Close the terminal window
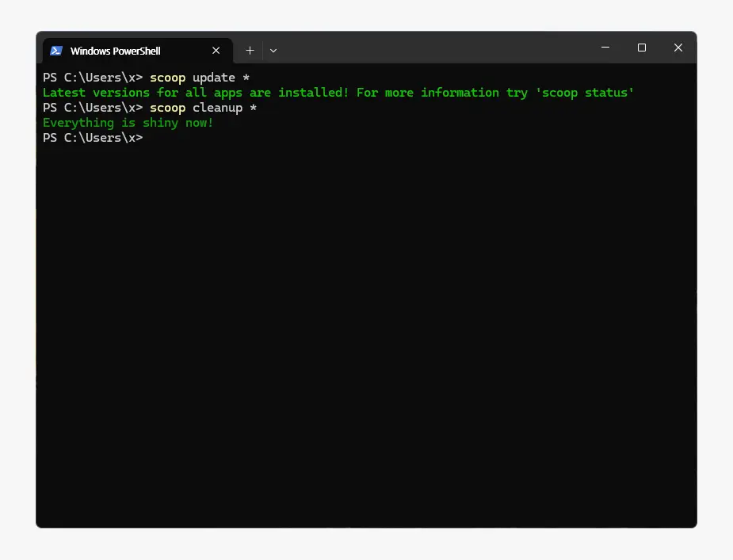The image size is (733, 560). coord(678,48)
